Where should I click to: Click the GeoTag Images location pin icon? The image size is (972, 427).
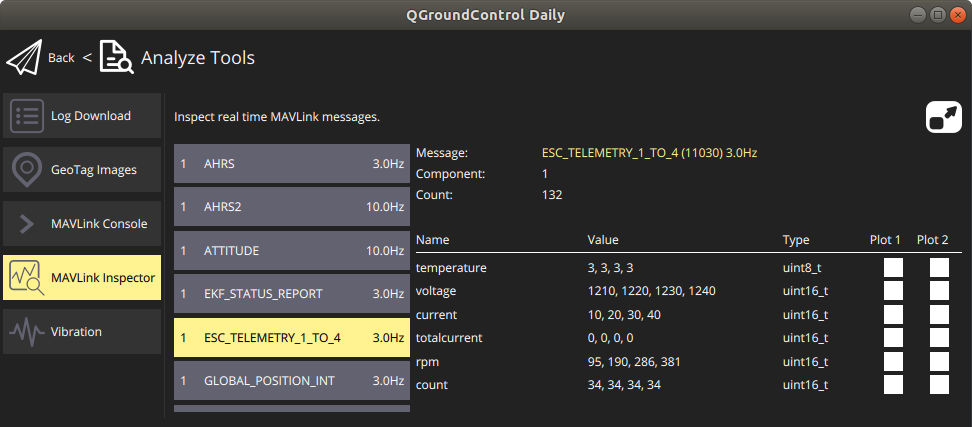(27, 170)
